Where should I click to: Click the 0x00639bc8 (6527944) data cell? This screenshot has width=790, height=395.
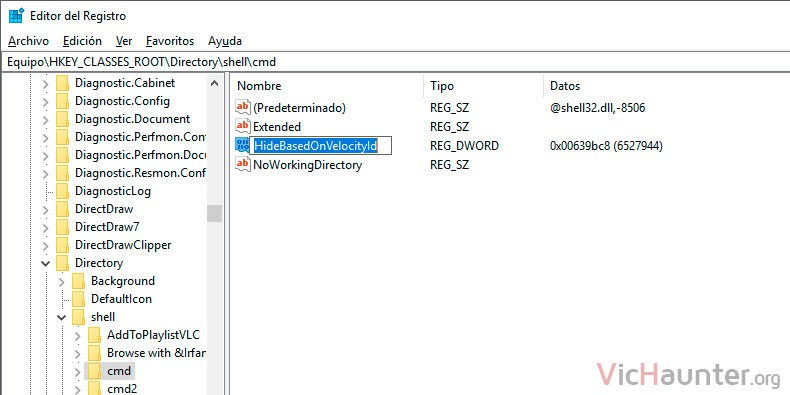pyautogui.click(x=606, y=146)
